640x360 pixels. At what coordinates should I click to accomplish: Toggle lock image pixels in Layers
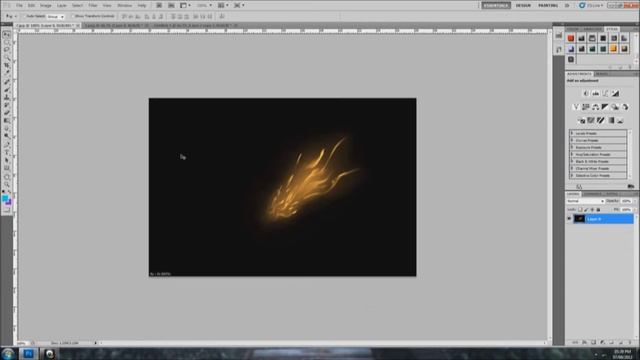(x=586, y=210)
